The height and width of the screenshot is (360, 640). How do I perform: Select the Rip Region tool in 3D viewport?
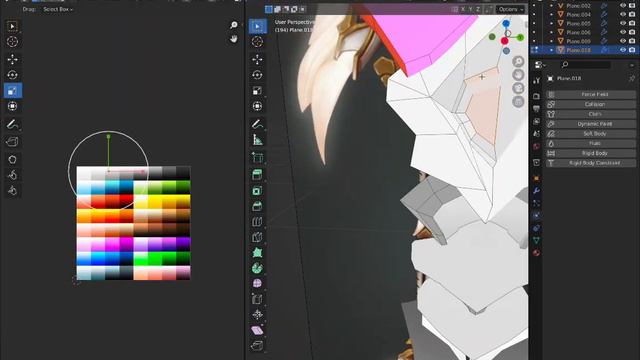point(257,346)
